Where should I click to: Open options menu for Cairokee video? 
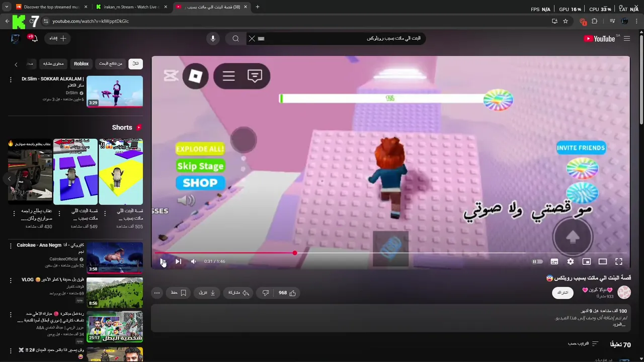click(x=11, y=246)
